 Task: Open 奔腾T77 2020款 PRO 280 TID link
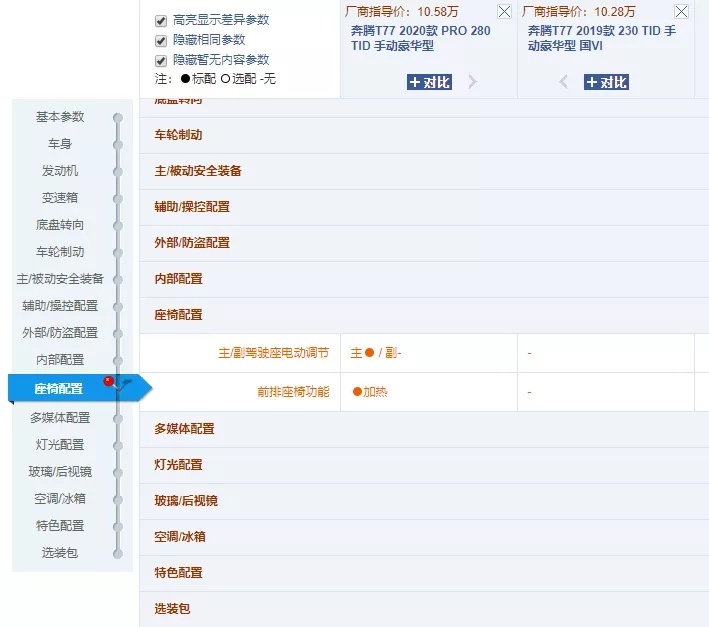pyautogui.click(x=421, y=38)
